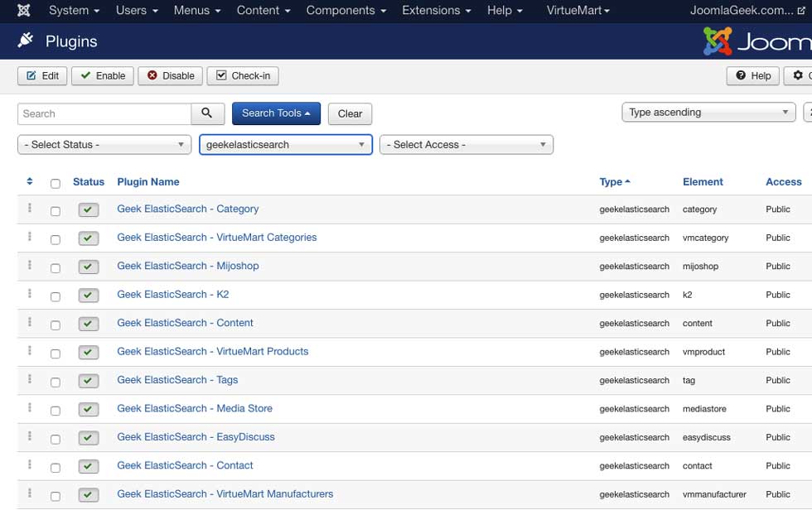Viewport: 812px width, 510px height.
Task: Open the Select Status dropdown
Action: (x=104, y=145)
